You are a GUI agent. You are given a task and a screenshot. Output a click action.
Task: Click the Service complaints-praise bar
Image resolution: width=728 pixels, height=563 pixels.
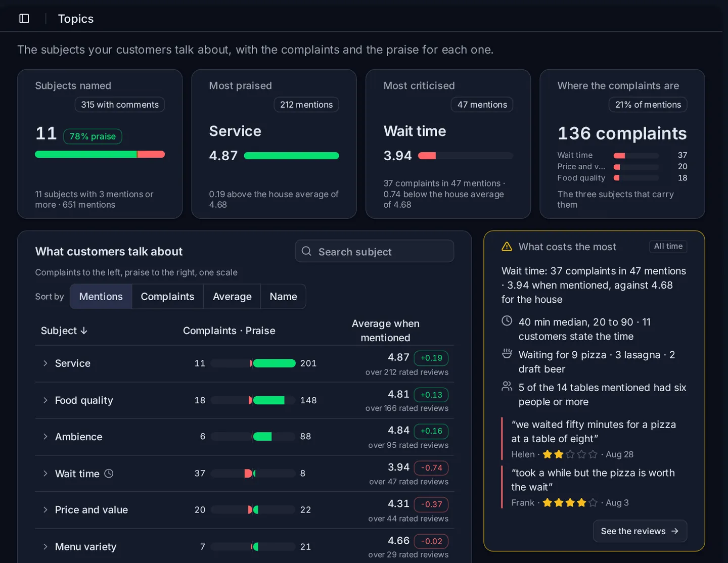pyautogui.click(x=253, y=363)
